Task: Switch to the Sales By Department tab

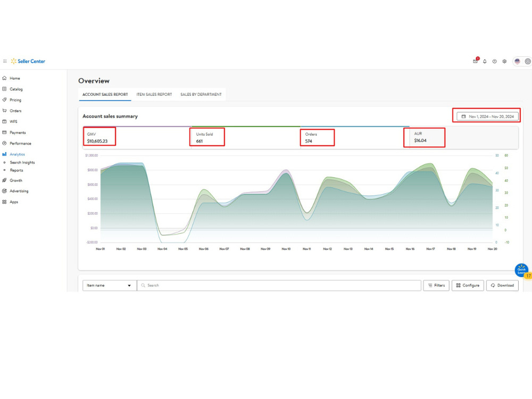Action: [201, 94]
